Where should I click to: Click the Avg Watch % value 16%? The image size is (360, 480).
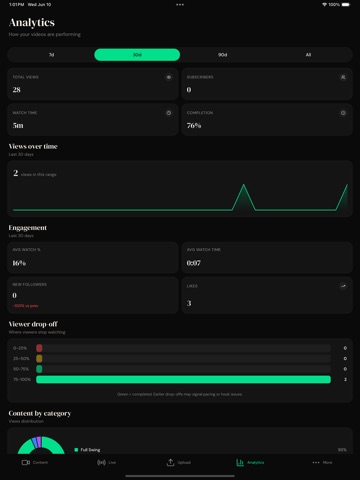point(19,263)
